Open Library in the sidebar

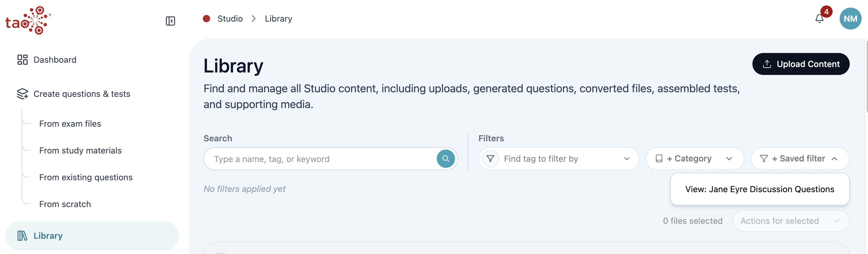92,235
